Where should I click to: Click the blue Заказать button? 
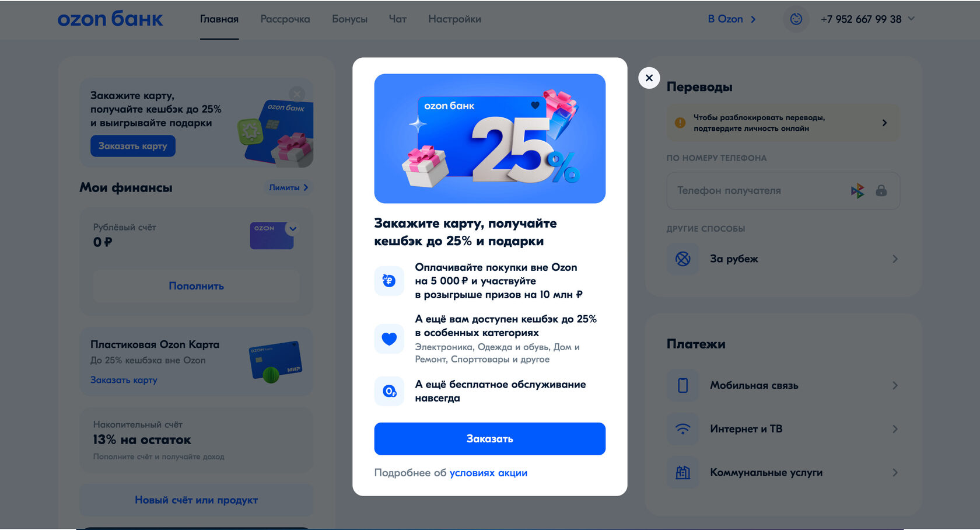[490, 439]
